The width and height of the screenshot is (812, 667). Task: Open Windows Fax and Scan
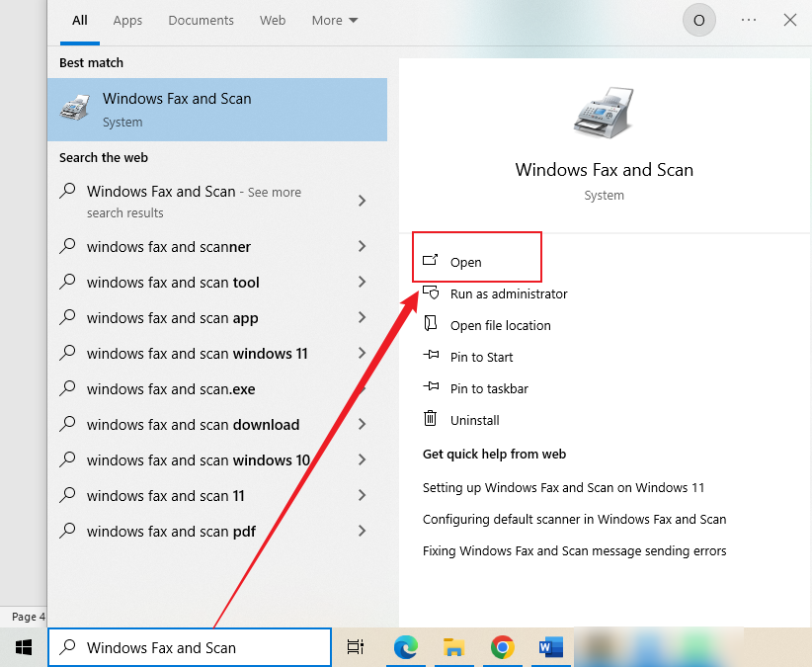(464, 261)
